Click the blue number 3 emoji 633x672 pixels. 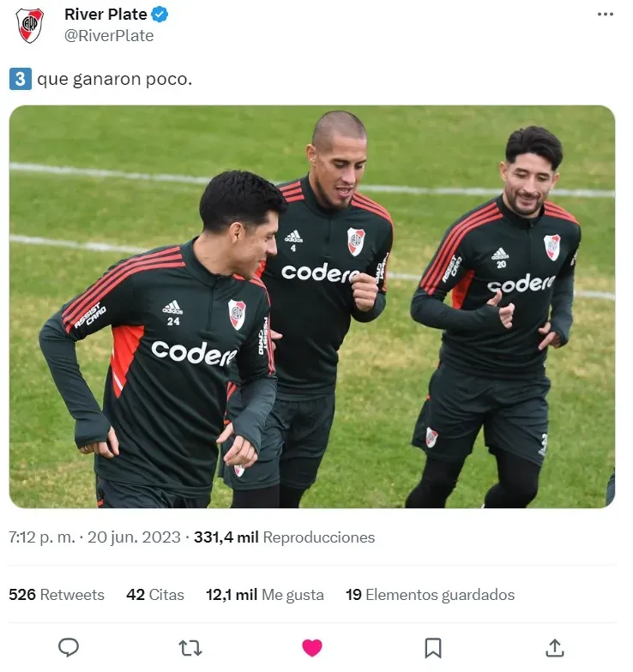21,80
